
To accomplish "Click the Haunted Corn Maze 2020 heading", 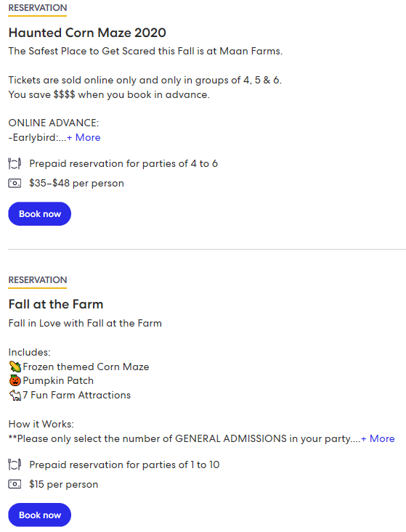I will click(x=87, y=33).
